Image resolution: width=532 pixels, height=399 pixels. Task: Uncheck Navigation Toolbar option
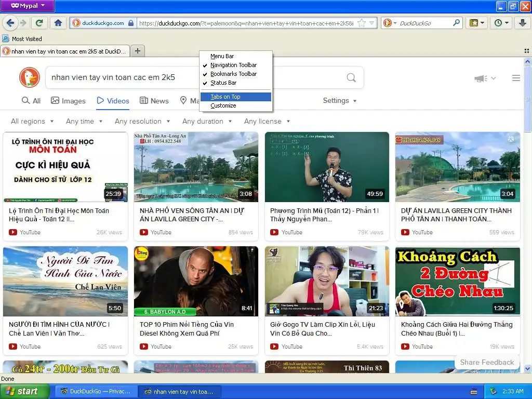[236, 65]
